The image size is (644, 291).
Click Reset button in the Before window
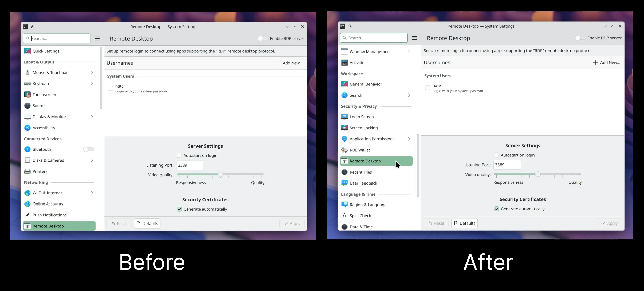119,223
